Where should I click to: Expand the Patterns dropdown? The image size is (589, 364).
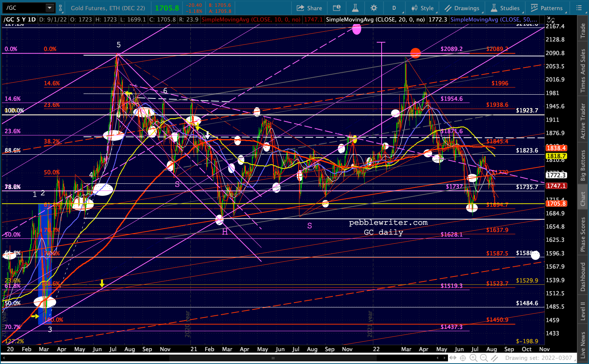(547, 8)
